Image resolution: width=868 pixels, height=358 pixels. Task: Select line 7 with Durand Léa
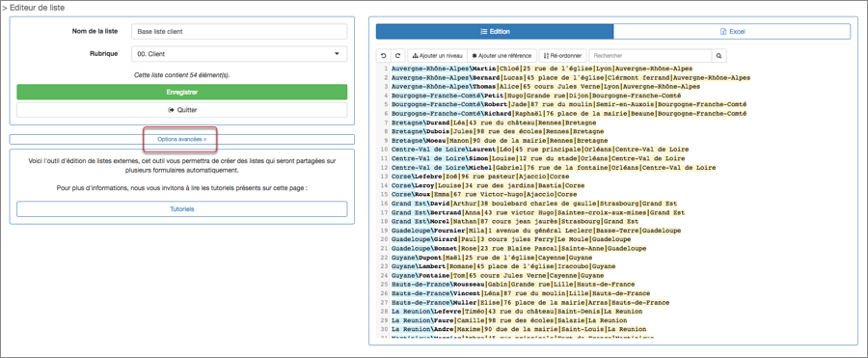pos(494,123)
